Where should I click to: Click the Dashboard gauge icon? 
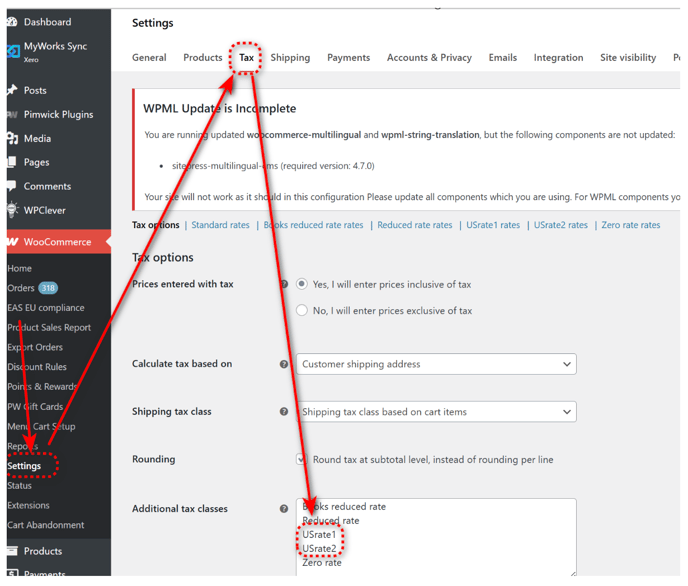click(x=12, y=22)
